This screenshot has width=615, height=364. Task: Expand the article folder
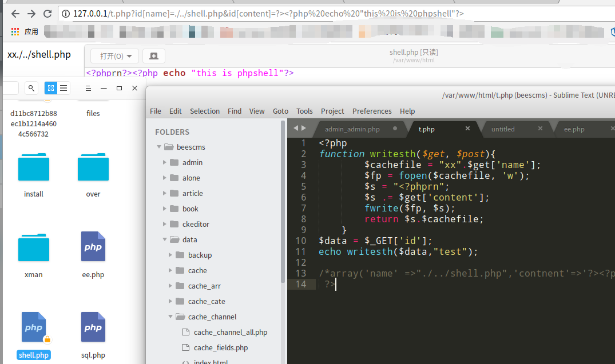pyautogui.click(x=165, y=193)
